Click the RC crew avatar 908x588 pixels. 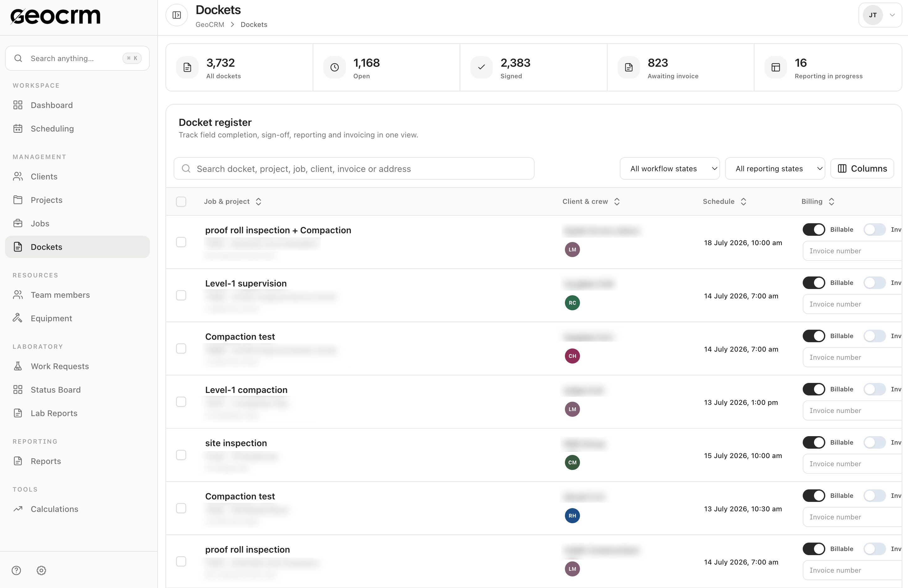(572, 303)
